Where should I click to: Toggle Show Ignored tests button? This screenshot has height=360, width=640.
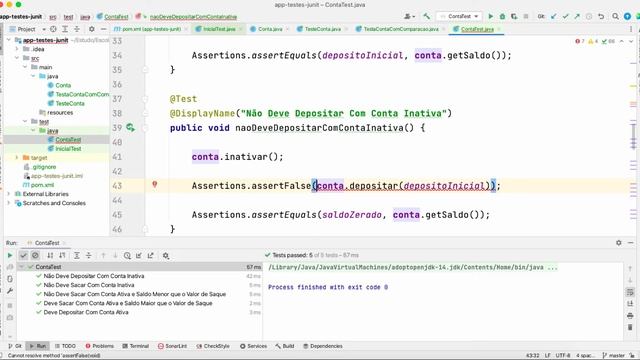point(35,256)
